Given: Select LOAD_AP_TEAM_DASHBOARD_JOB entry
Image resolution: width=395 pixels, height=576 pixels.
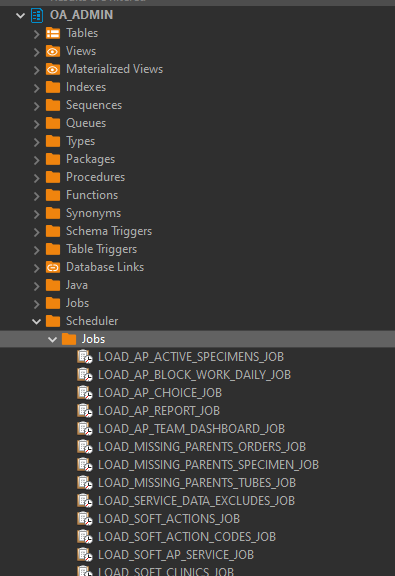Looking at the screenshot, I should click(x=191, y=429).
